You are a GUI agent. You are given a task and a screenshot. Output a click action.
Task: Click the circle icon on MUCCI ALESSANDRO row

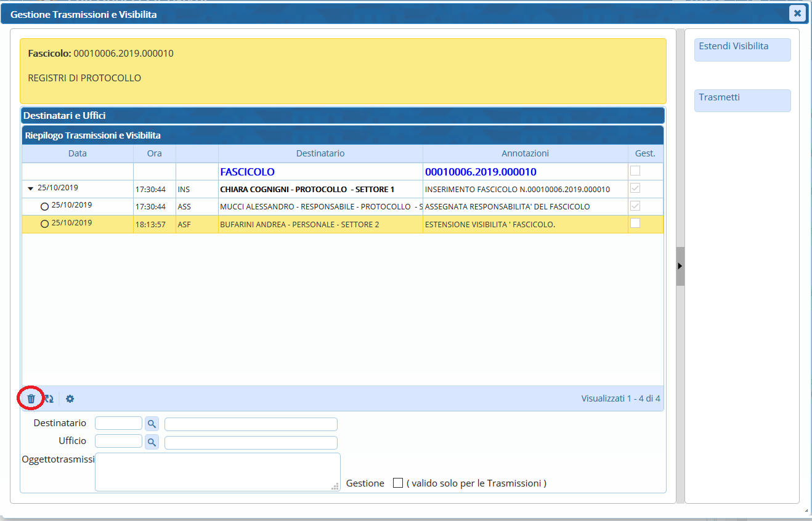(44, 206)
